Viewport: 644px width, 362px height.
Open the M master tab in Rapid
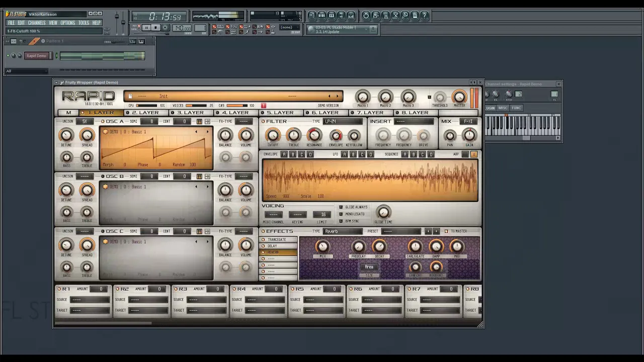tap(68, 113)
